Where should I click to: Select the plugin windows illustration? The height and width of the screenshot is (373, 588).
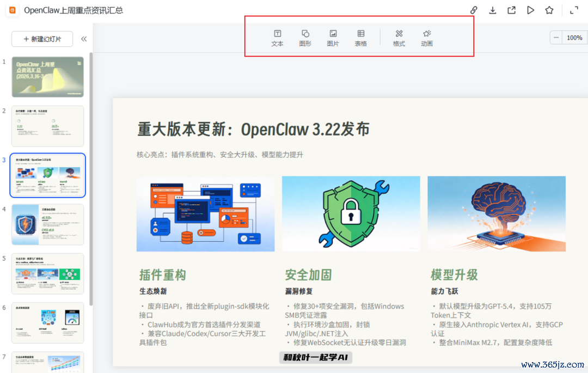coord(205,213)
